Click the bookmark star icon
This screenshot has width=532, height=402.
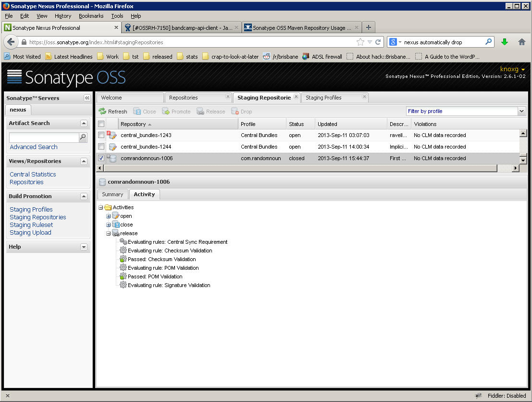pyautogui.click(x=360, y=42)
